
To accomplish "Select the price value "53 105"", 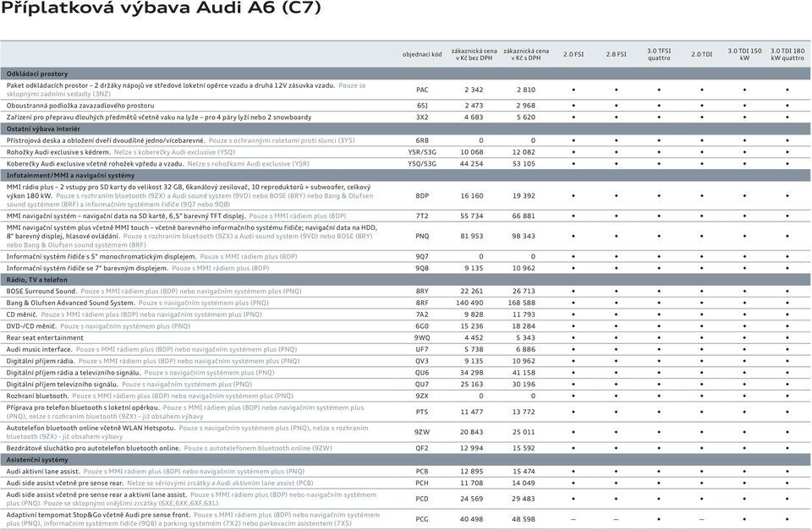I will click(524, 163).
